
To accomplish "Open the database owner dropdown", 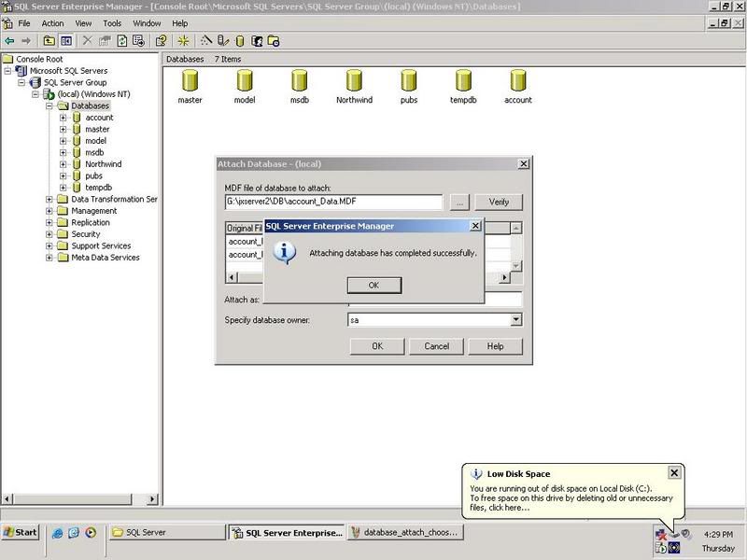I will pyautogui.click(x=516, y=320).
